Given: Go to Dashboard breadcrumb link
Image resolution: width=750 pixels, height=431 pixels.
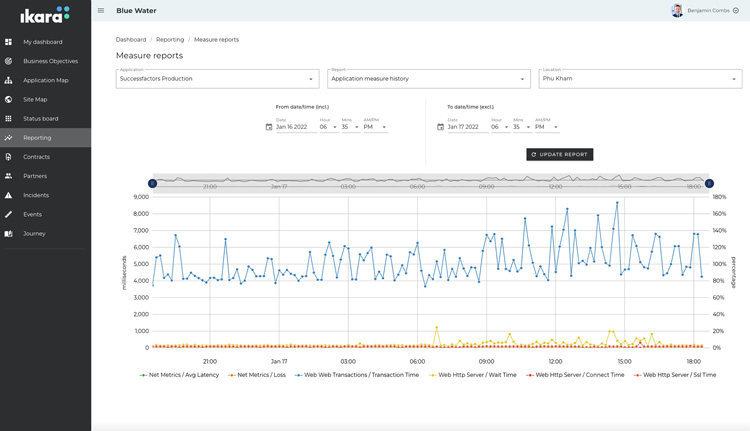Looking at the screenshot, I should click(131, 40).
